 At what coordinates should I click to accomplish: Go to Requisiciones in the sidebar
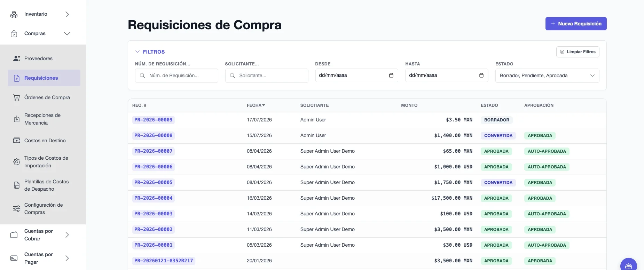(44, 78)
